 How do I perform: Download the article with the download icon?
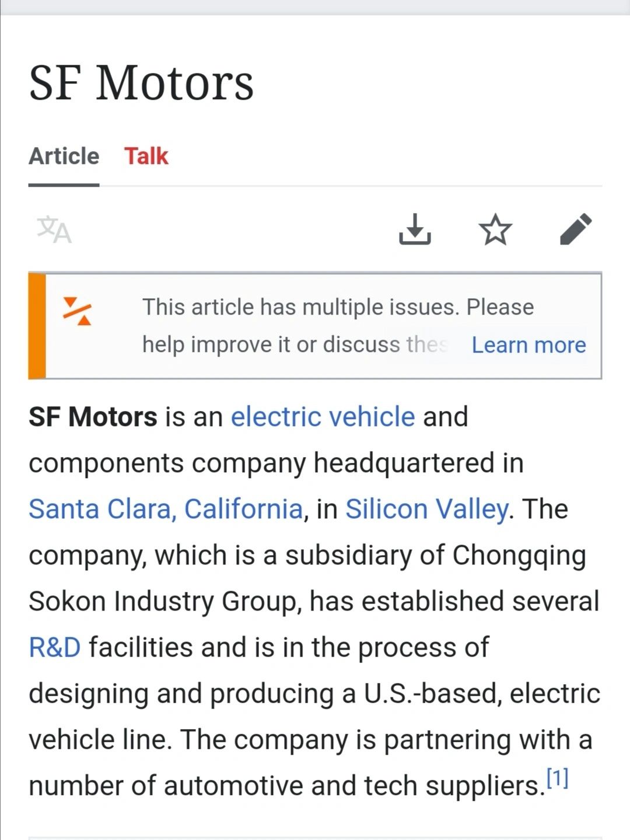click(415, 229)
